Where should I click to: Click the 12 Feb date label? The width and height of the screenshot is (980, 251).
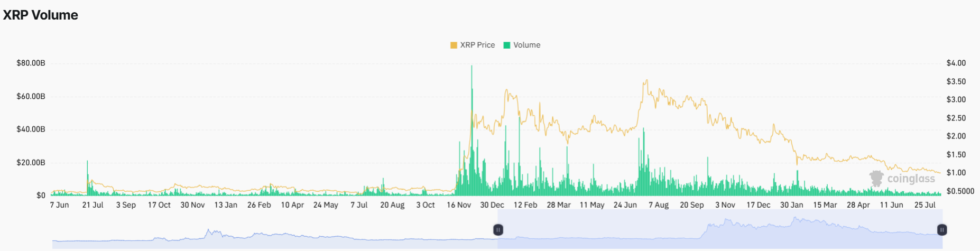click(525, 205)
